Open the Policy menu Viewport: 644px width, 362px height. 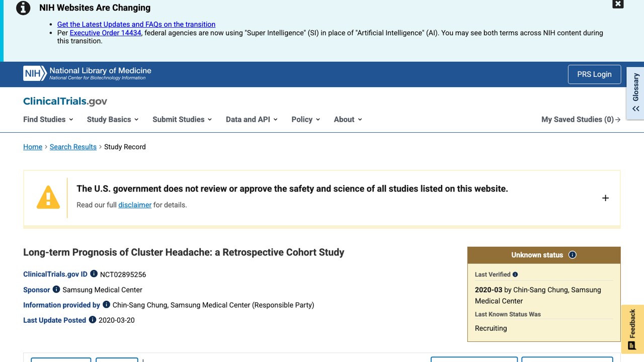tap(306, 119)
